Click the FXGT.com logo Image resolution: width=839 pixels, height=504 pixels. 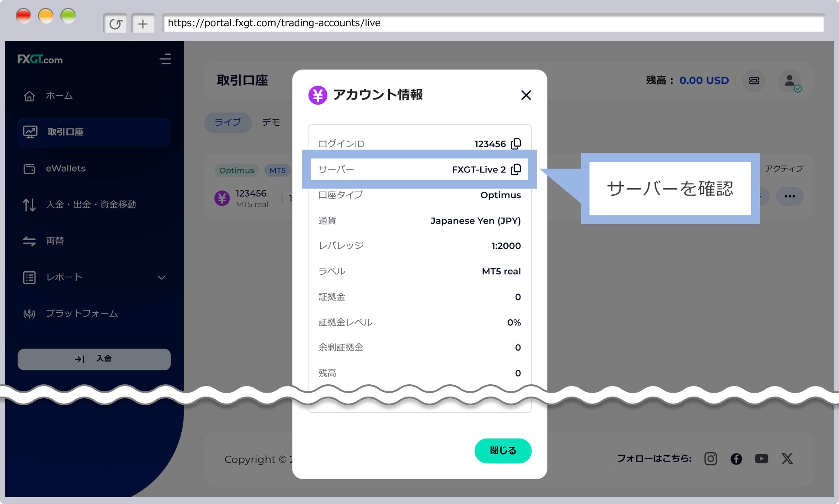point(40,59)
